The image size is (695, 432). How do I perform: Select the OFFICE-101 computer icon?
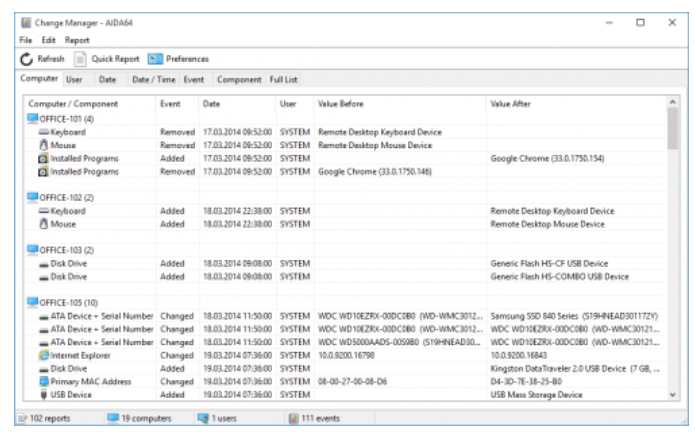click(32, 118)
